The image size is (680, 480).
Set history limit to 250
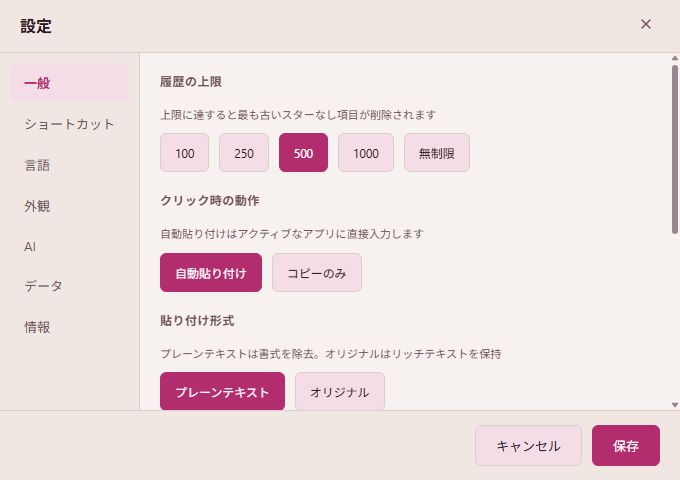[244, 153]
